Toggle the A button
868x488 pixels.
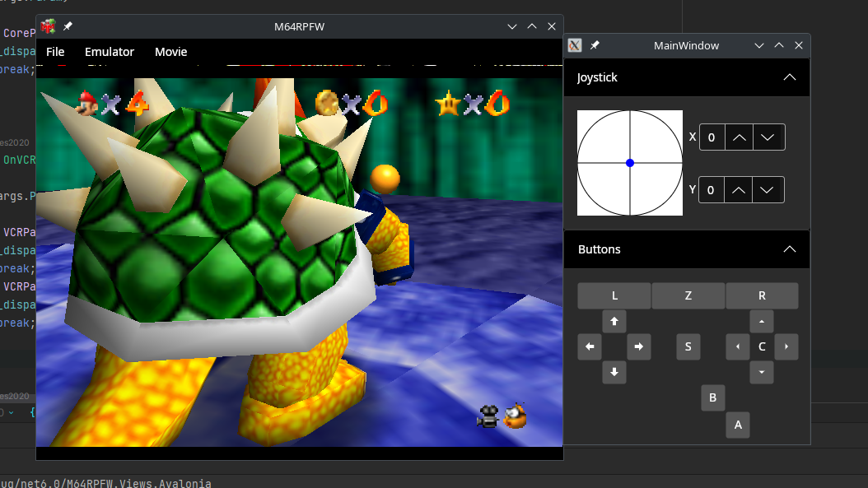738,425
